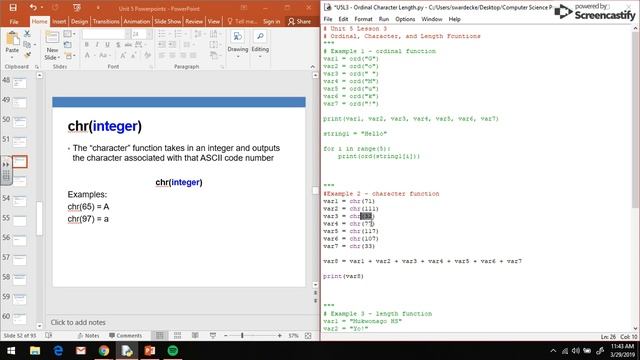Toggle numbered list formatting

click(178, 34)
